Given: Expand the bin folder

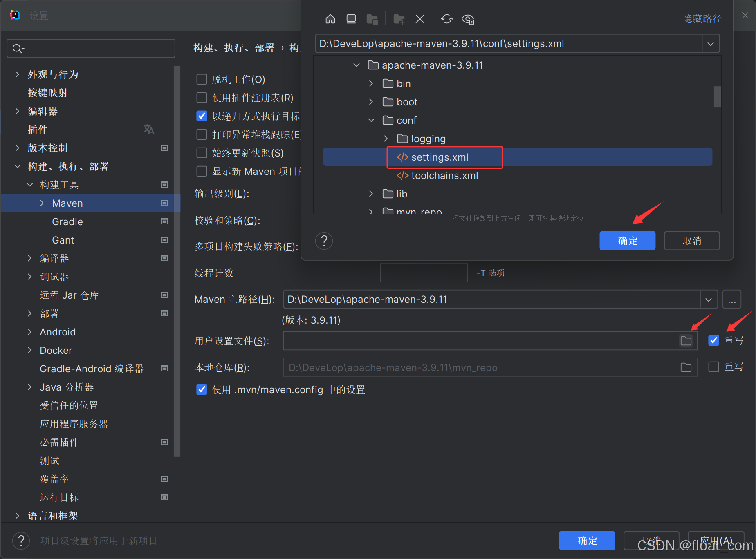Looking at the screenshot, I should click(x=371, y=83).
